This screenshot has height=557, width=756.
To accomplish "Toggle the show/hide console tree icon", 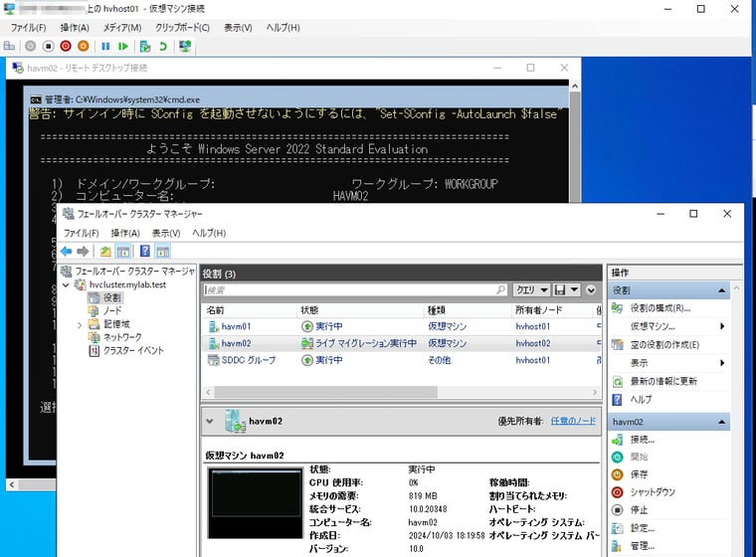I will tap(123, 252).
